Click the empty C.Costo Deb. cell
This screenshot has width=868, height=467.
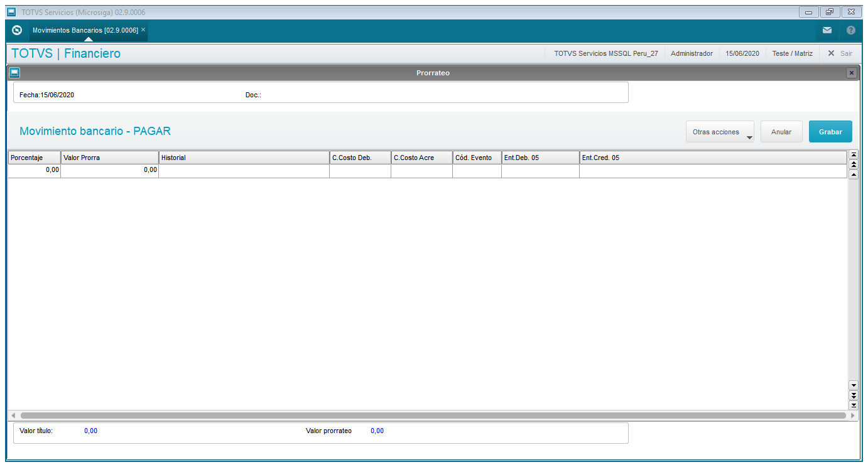click(360, 171)
